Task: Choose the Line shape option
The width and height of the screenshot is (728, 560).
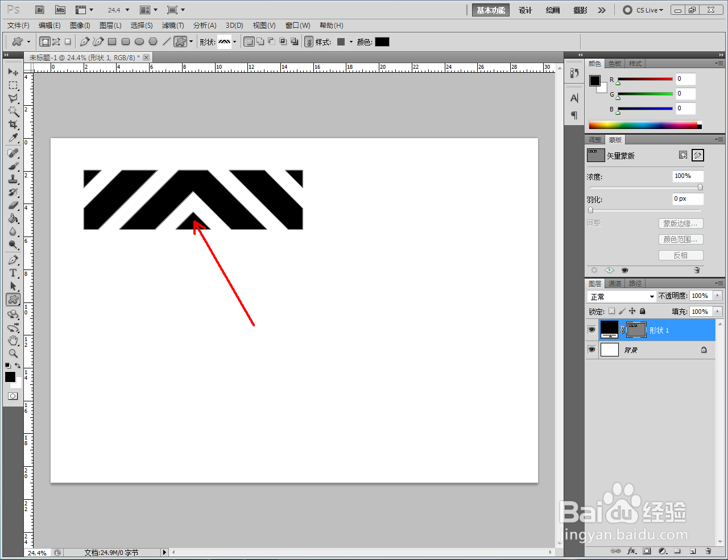Action: 167,42
